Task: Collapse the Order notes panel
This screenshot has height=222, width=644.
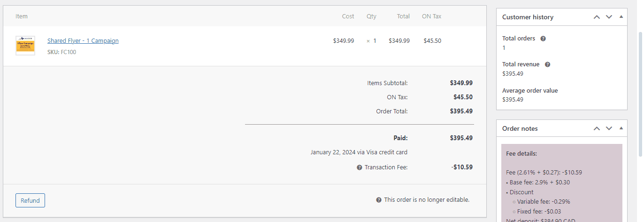Action: click(621, 128)
